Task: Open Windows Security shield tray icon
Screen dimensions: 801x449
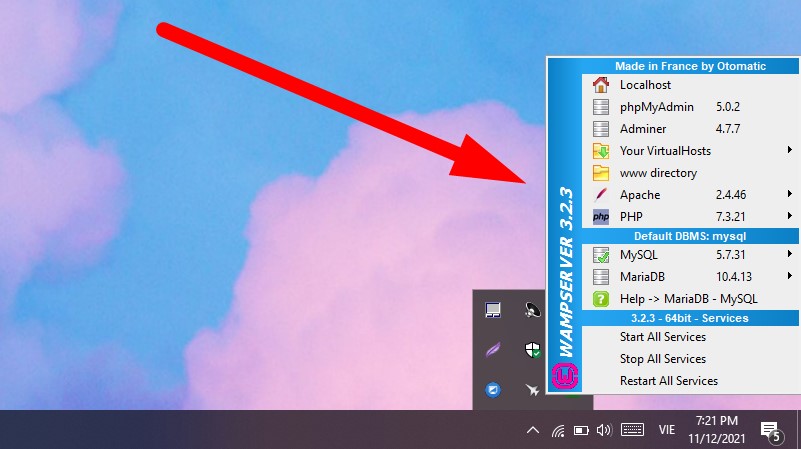Action: coord(532,350)
